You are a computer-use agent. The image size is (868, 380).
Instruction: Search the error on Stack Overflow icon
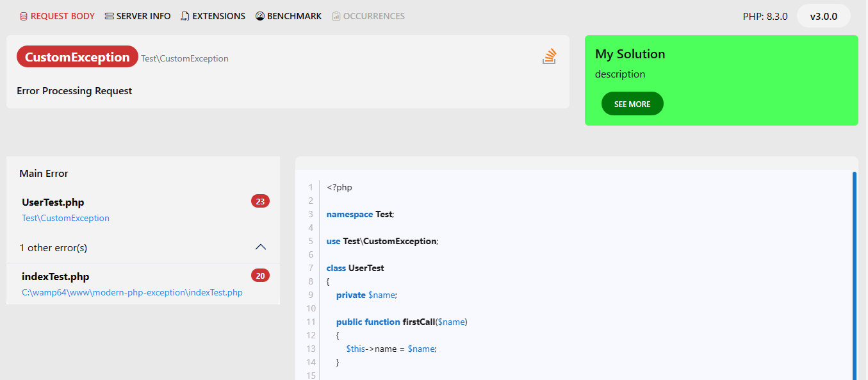[549, 56]
